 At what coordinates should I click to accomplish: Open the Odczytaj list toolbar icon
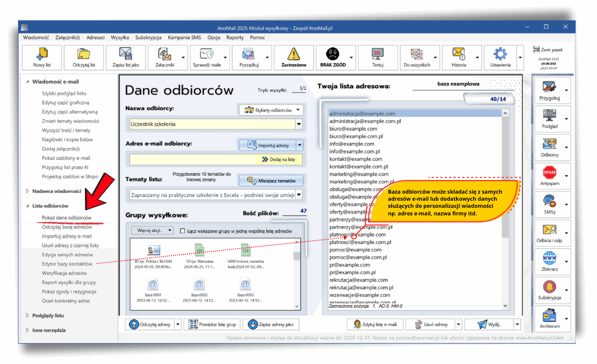(x=84, y=58)
